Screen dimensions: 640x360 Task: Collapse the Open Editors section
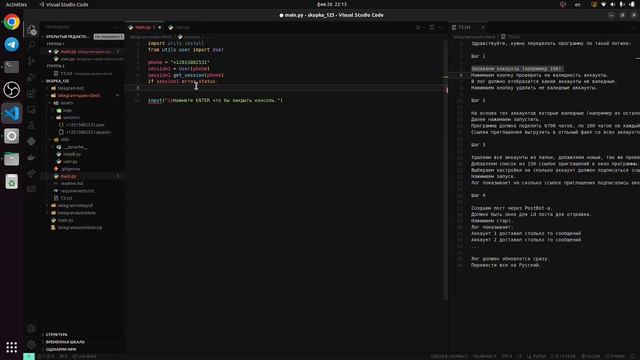click(x=67, y=37)
